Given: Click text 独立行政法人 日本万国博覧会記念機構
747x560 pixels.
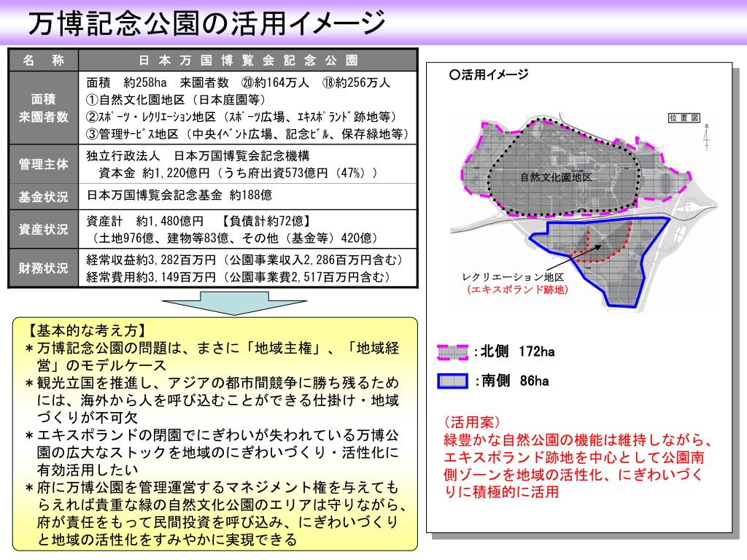Looking at the screenshot, I should (x=198, y=156).
